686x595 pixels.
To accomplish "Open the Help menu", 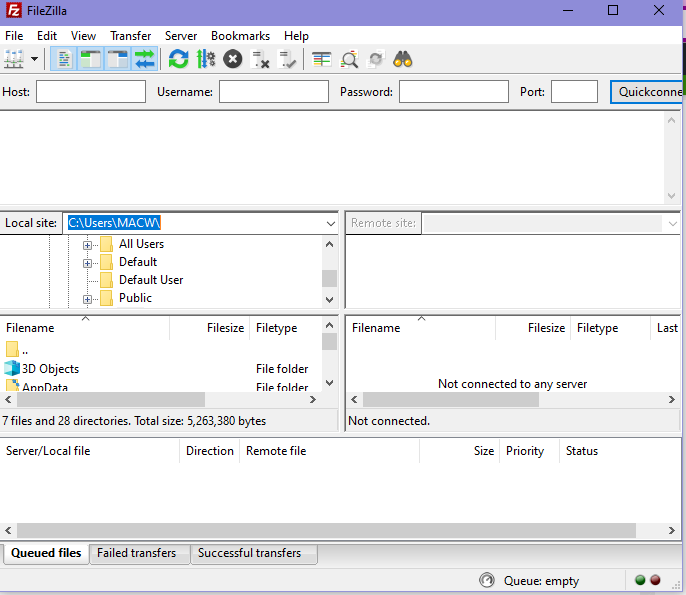I will pyautogui.click(x=296, y=36).
